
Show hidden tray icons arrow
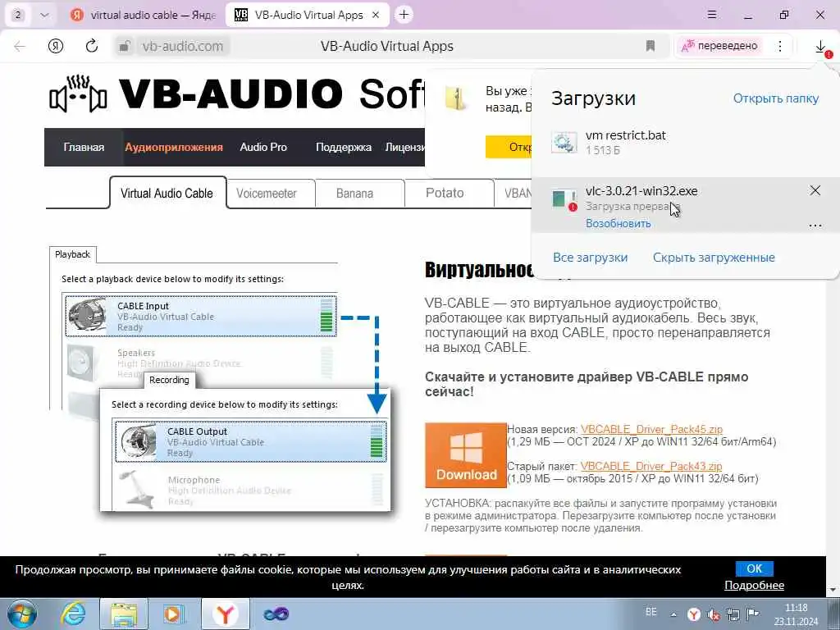coord(673,614)
